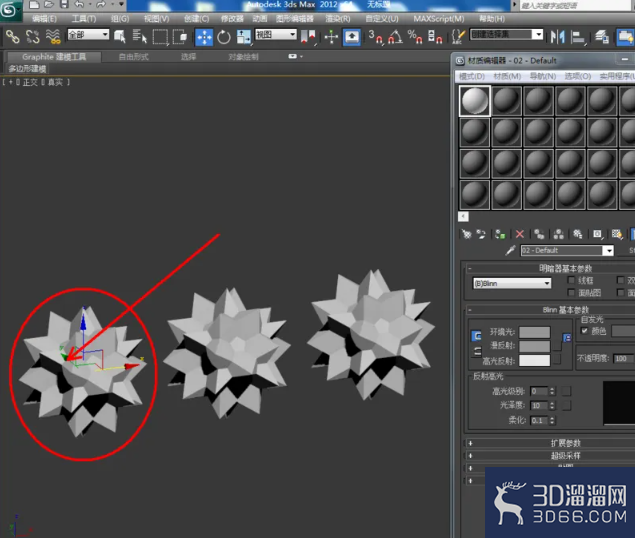Toggle Angle Snap
Screen dimensions: 635x538
[x=395, y=37]
